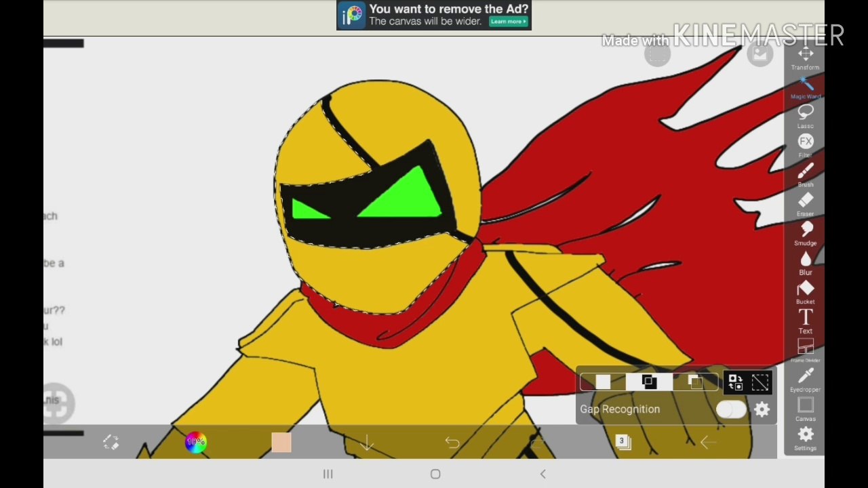The image size is (868, 488).
Task: Select the Lasso tool
Action: (x=805, y=117)
